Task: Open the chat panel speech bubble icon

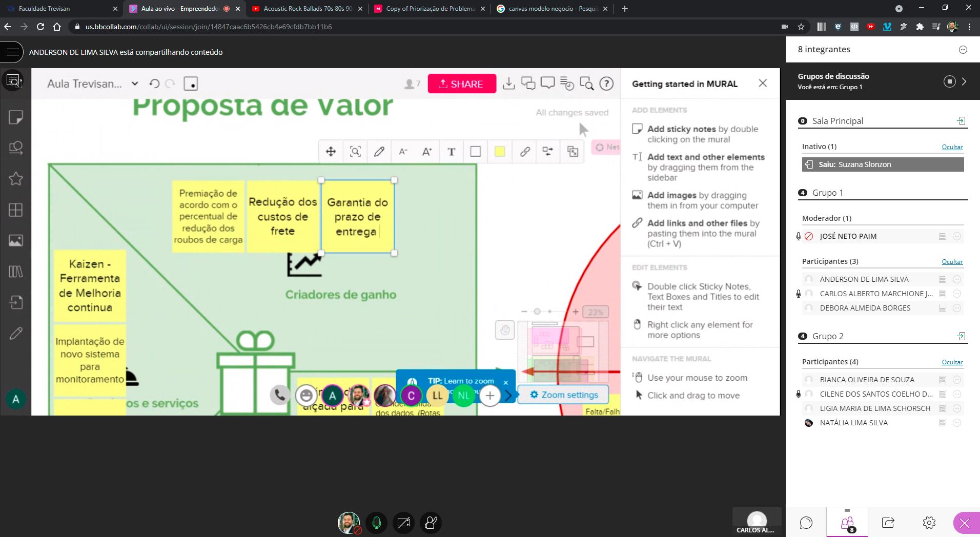Action: pyautogui.click(x=806, y=522)
